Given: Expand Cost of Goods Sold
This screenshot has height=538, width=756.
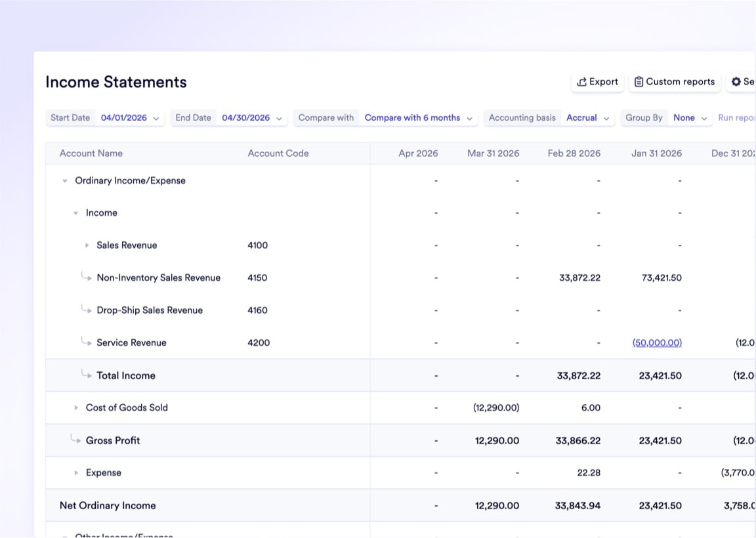Looking at the screenshot, I should tap(76, 408).
